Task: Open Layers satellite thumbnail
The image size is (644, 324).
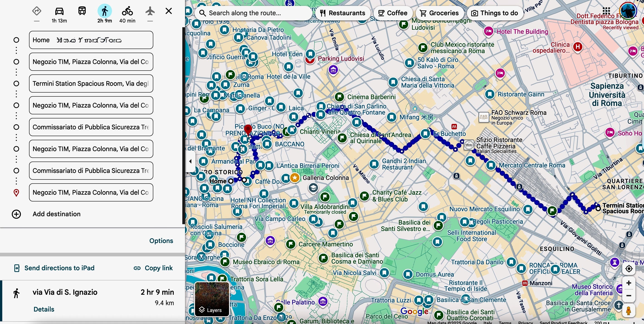Action: [212, 299]
